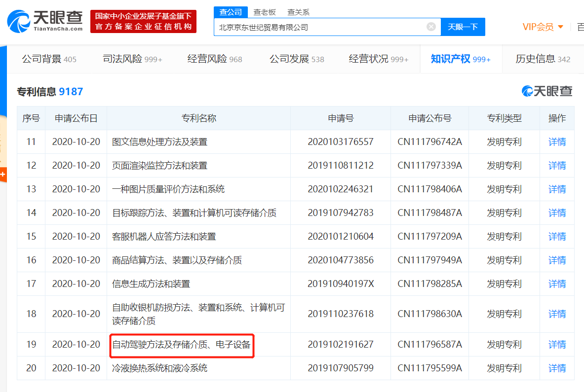Click the 专利类型 column header
The image size is (584, 392).
[x=505, y=118]
